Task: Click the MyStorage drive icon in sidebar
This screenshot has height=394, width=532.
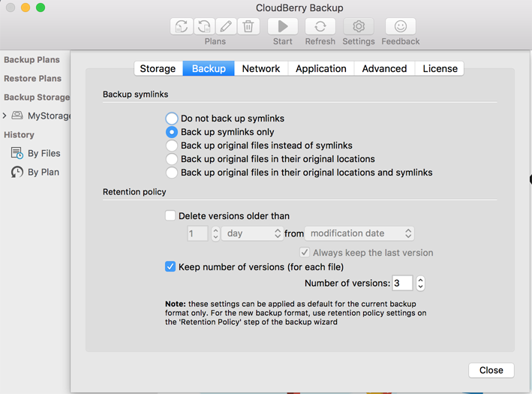Action: pos(17,116)
